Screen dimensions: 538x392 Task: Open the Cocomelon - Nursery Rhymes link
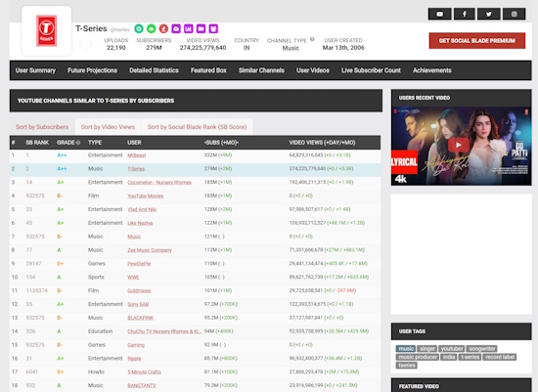[x=159, y=183]
